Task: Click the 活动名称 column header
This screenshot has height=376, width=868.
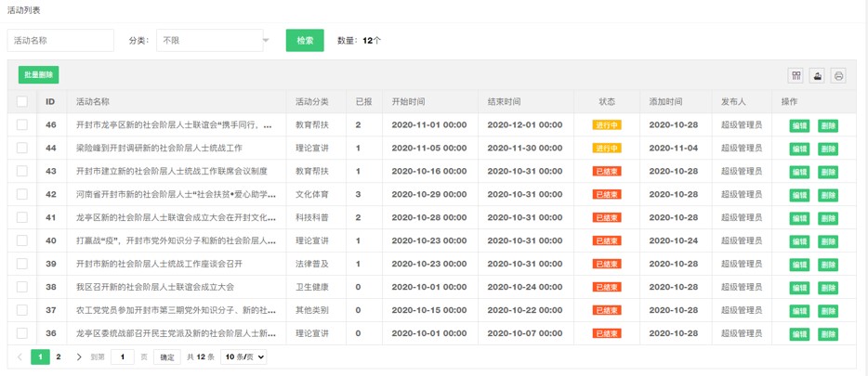Action: point(92,102)
